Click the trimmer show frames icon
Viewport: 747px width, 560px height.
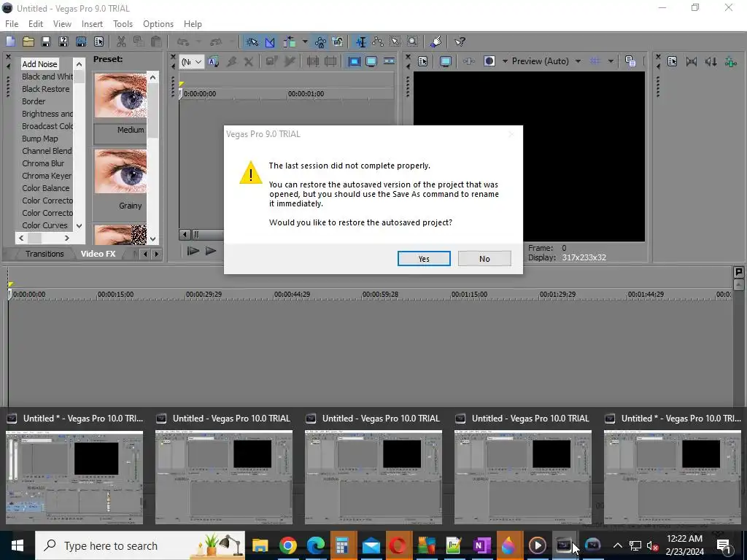(x=389, y=61)
